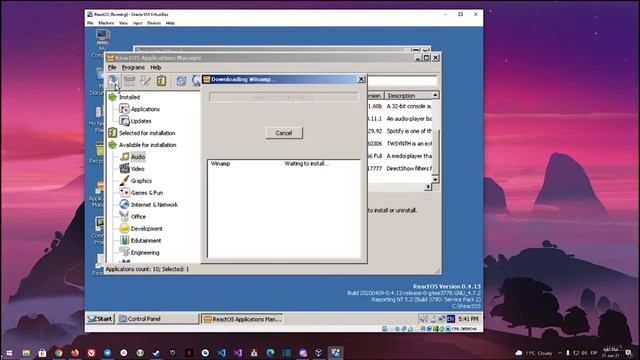Click the Modify toolbar icon with pencil
640x360 pixels.
coord(145,80)
